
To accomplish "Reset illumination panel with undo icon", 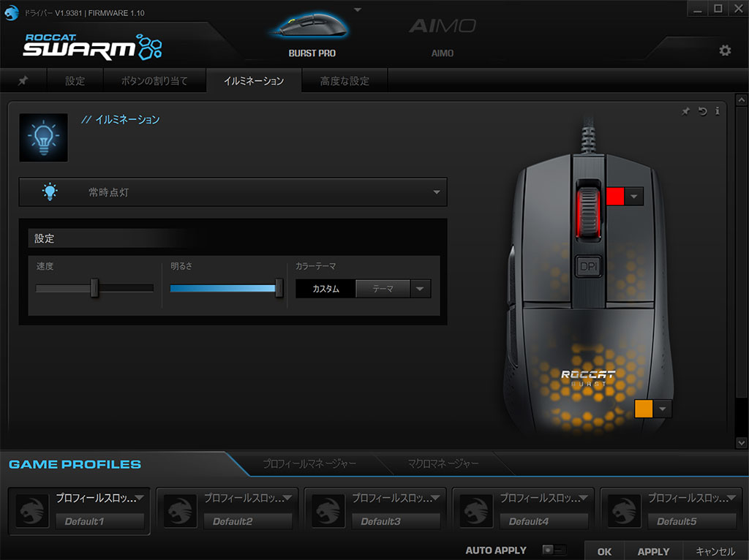I will pos(701,111).
